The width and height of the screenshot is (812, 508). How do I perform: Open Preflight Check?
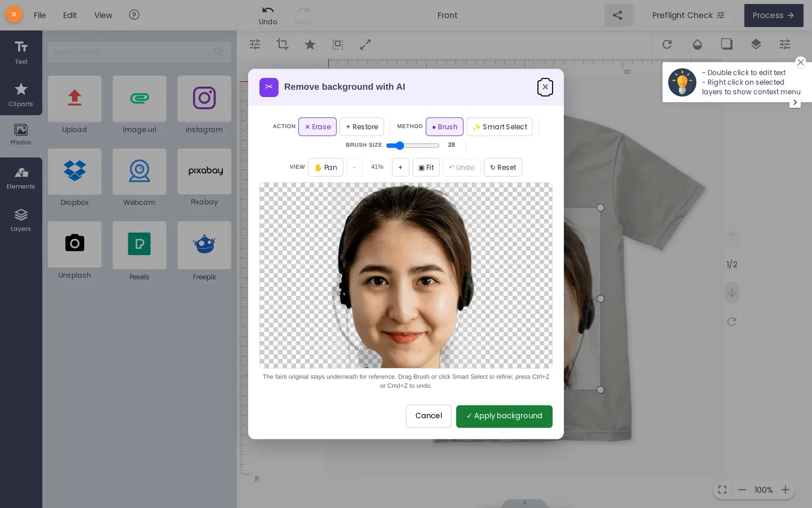(x=688, y=15)
